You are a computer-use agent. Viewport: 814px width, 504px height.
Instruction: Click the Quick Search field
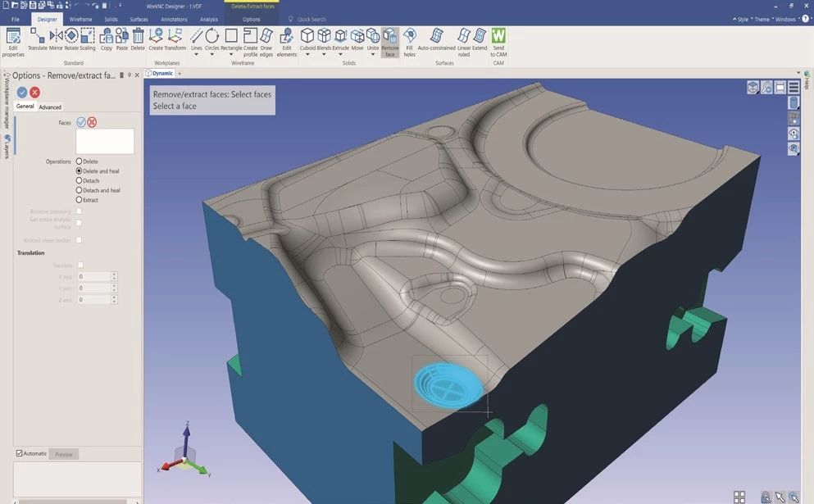click(x=312, y=19)
